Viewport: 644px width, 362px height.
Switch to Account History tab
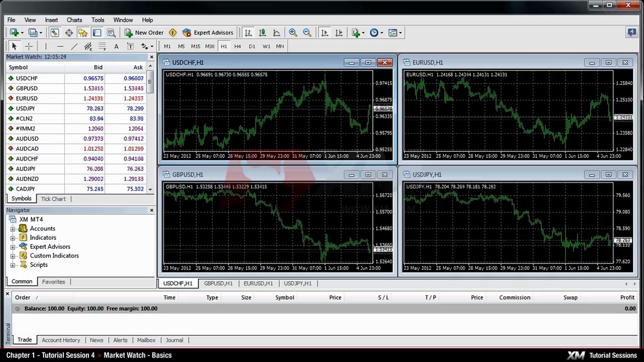(x=61, y=340)
